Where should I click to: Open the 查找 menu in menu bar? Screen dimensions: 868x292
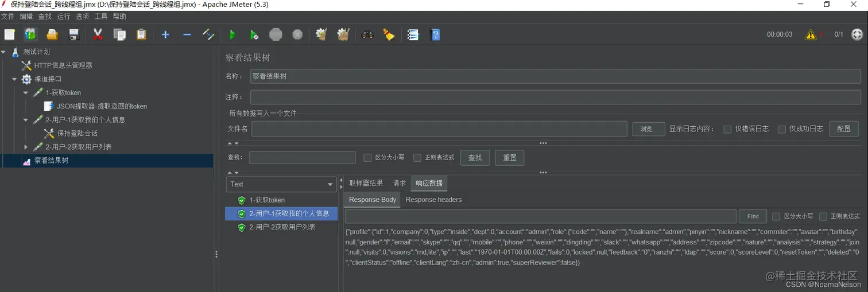(45, 17)
